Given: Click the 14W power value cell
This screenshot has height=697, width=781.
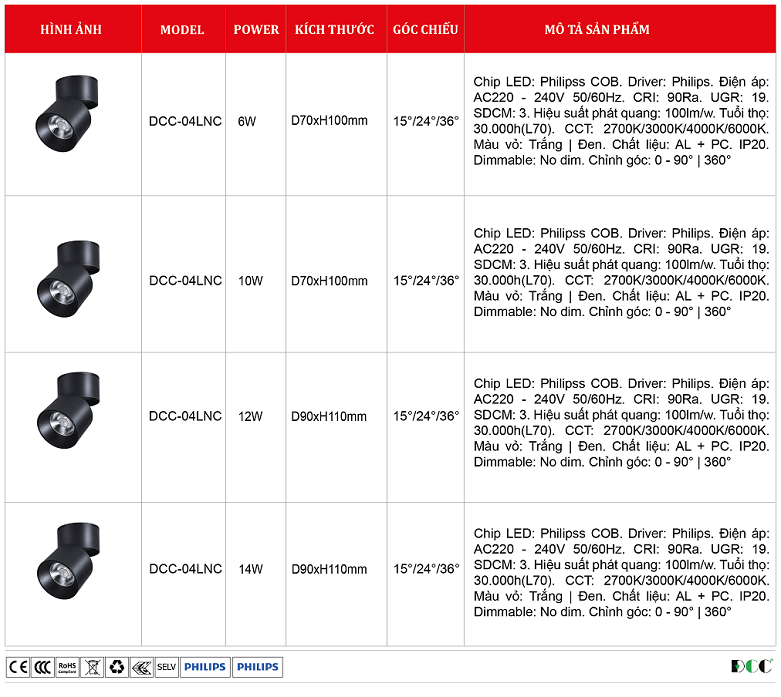Looking at the screenshot, I should [250, 569].
